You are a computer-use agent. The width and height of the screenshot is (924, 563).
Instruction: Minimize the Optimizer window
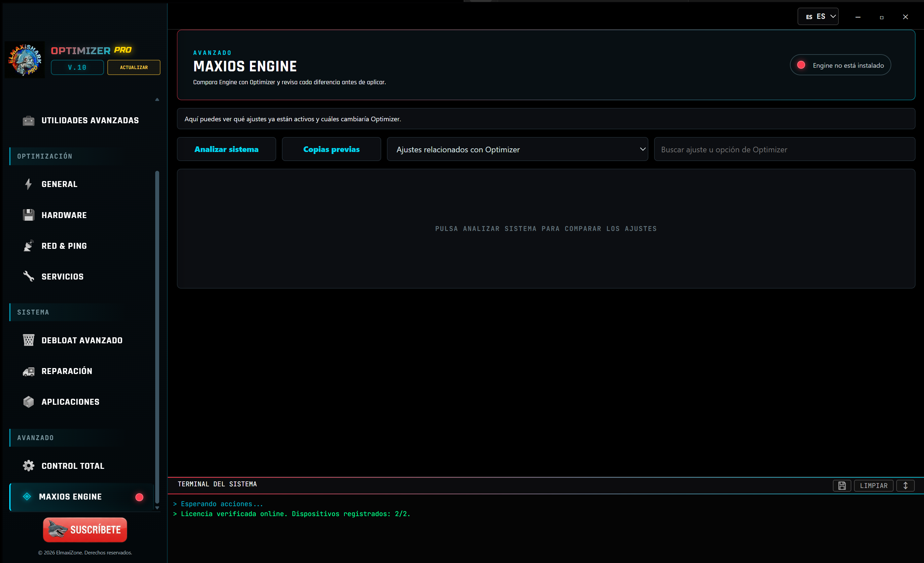pyautogui.click(x=858, y=17)
